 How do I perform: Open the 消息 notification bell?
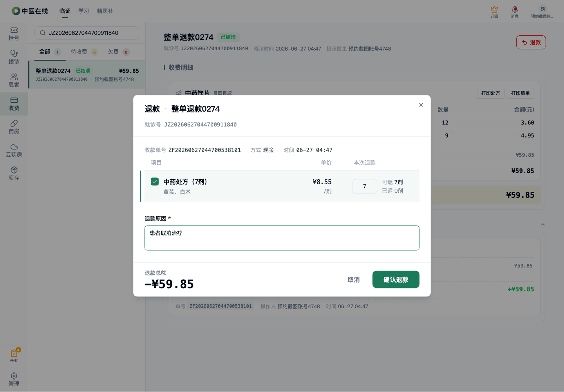click(x=515, y=12)
